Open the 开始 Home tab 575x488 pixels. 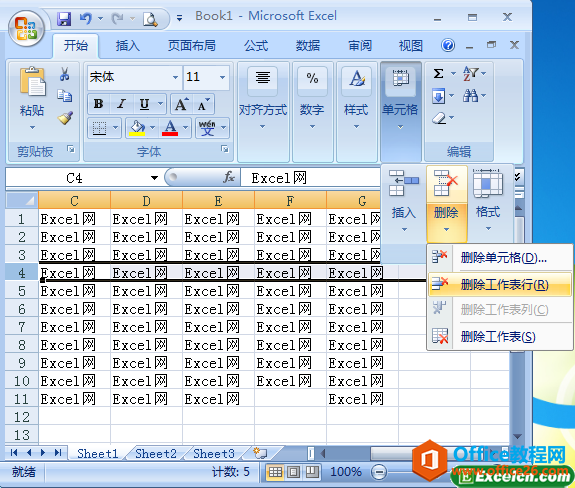(76, 46)
